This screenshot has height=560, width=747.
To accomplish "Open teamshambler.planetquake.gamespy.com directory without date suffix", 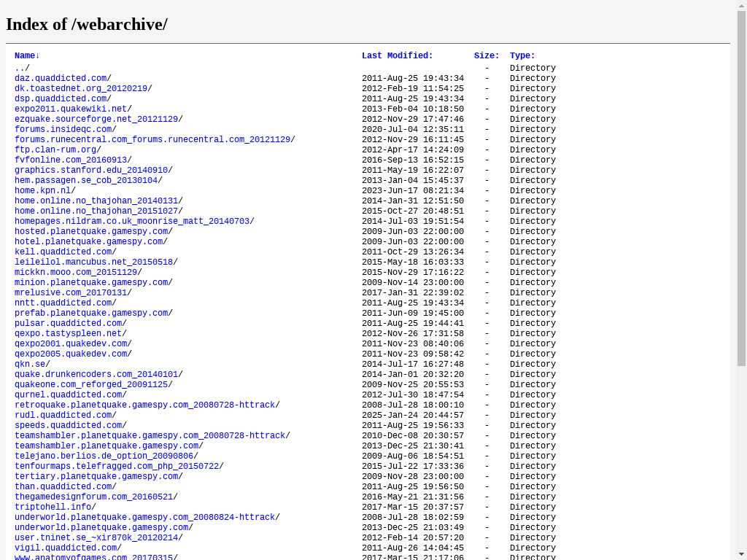I will [107, 447].
